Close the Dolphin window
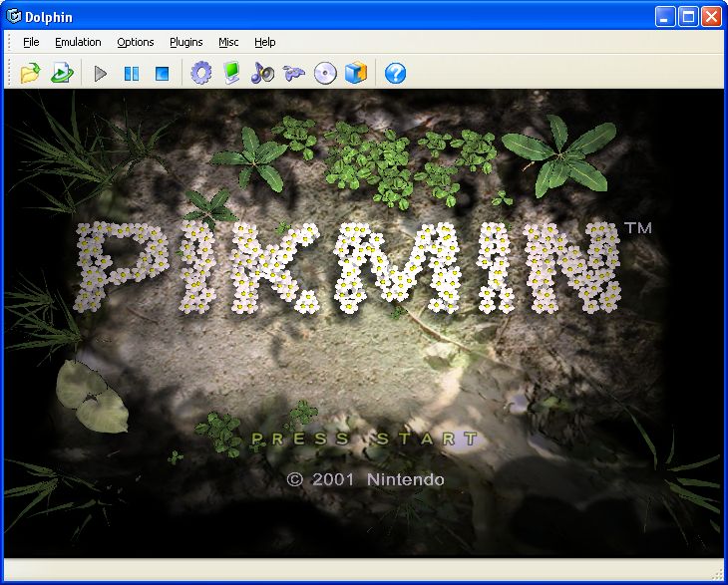This screenshot has height=585, width=728. tap(711, 17)
